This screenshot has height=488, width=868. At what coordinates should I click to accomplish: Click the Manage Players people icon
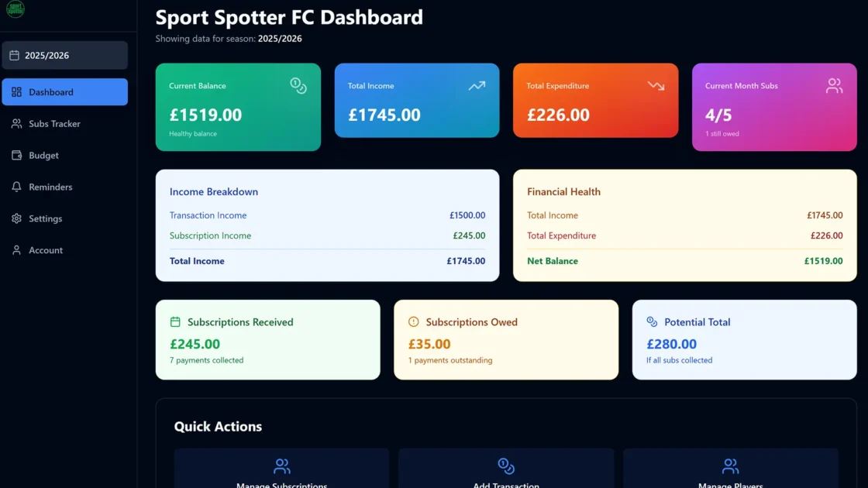[x=730, y=466]
